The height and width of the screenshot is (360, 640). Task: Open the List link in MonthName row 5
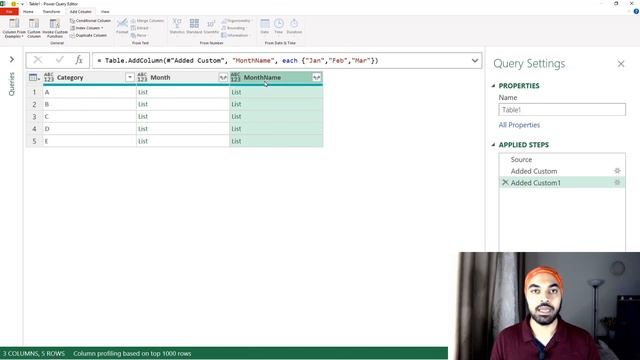(236, 141)
